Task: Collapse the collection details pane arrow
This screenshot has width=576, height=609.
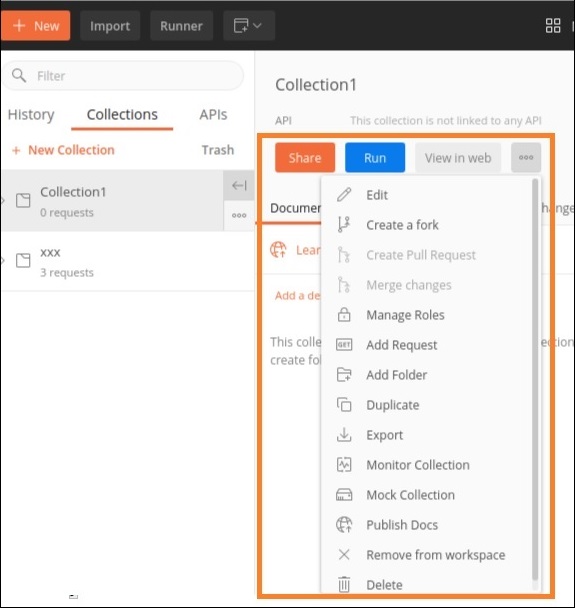Action: coord(239,186)
